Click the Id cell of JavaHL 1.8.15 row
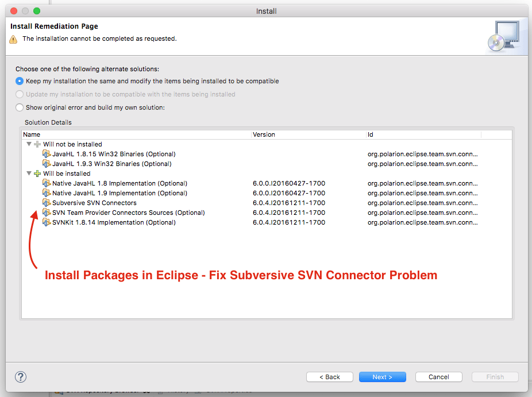532x397 pixels. click(423, 154)
